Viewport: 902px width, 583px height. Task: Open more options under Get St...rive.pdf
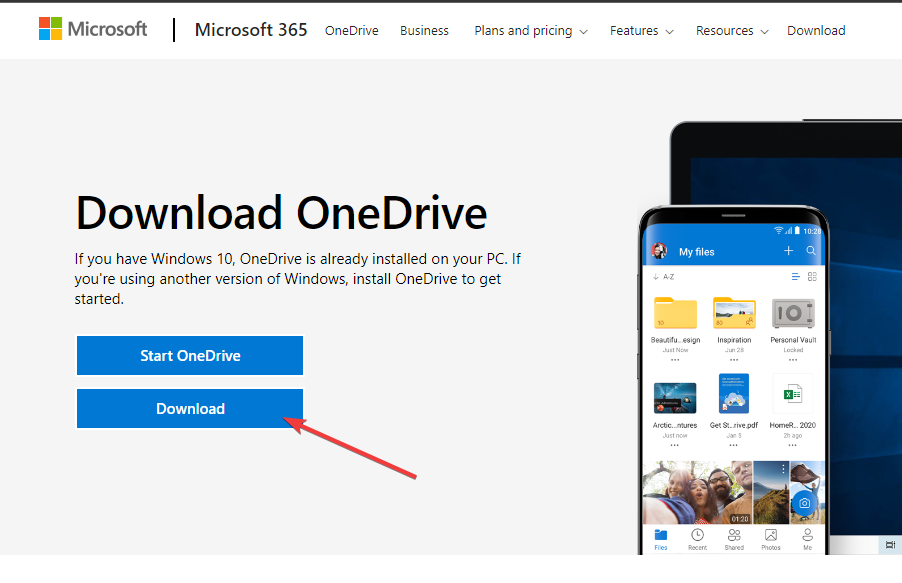[733, 445]
